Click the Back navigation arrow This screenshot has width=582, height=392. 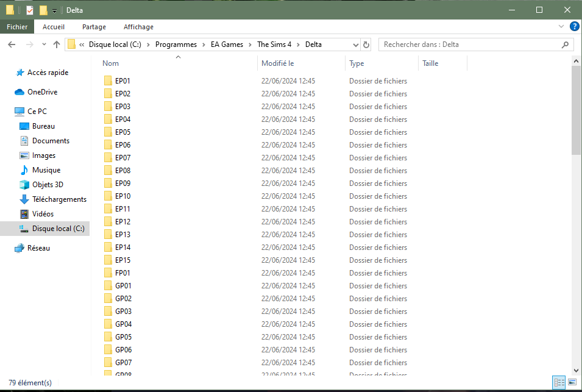pyautogui.click(x=12, y=45)
